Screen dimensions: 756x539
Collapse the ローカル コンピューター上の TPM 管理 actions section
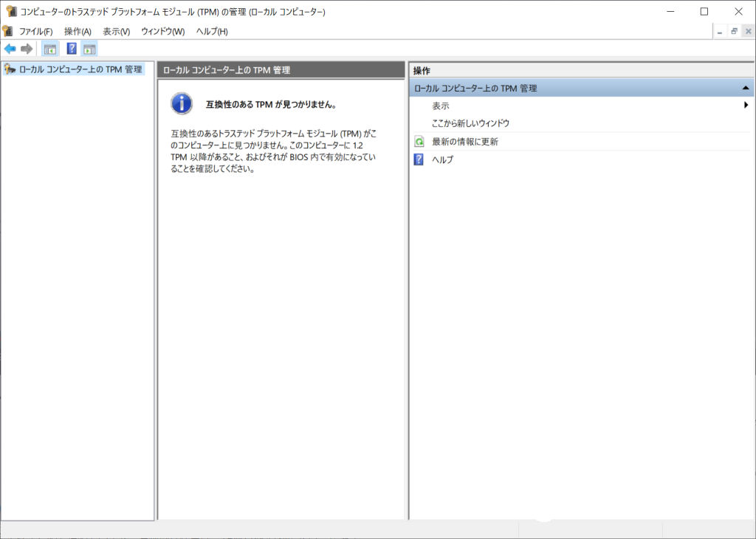(746, 89)
